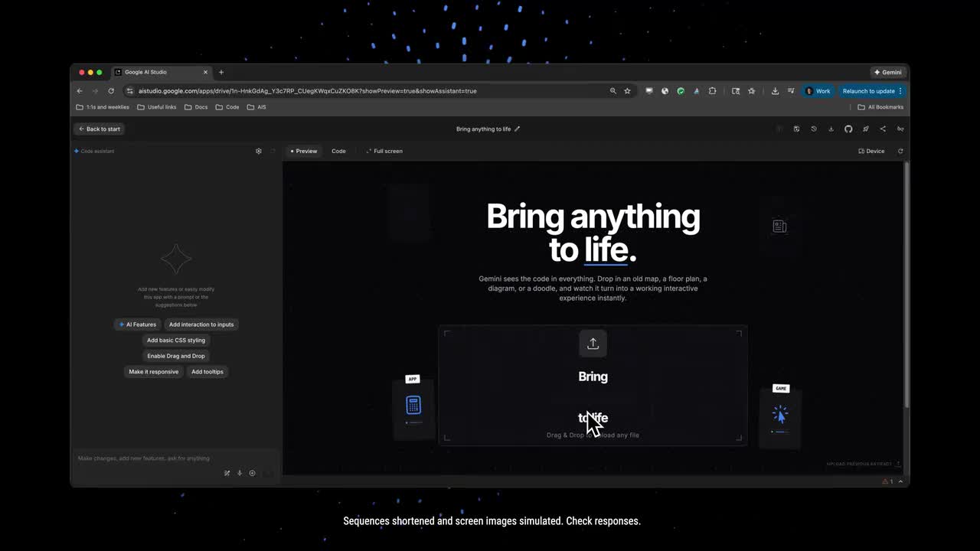Open Chrome downloads tray icon
This screenshot has width=980, height=551.
tap(775, 91)
